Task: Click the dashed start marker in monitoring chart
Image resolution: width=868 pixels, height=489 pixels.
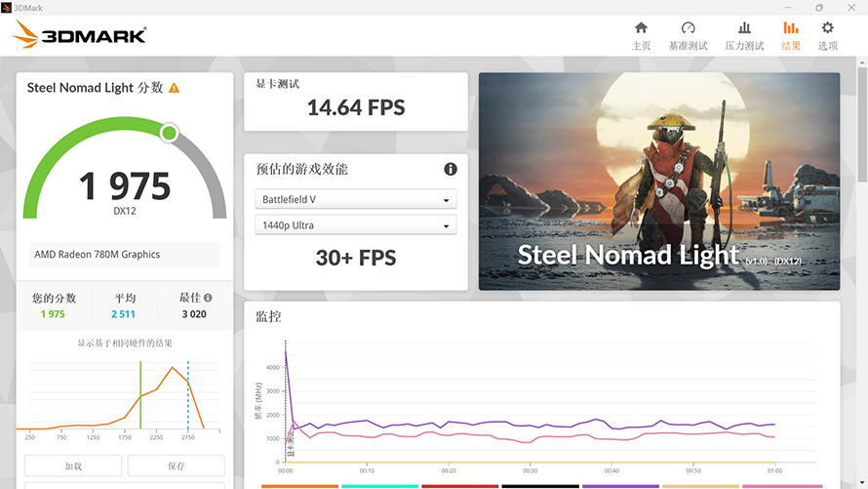Action: click(x=286, y=401)
